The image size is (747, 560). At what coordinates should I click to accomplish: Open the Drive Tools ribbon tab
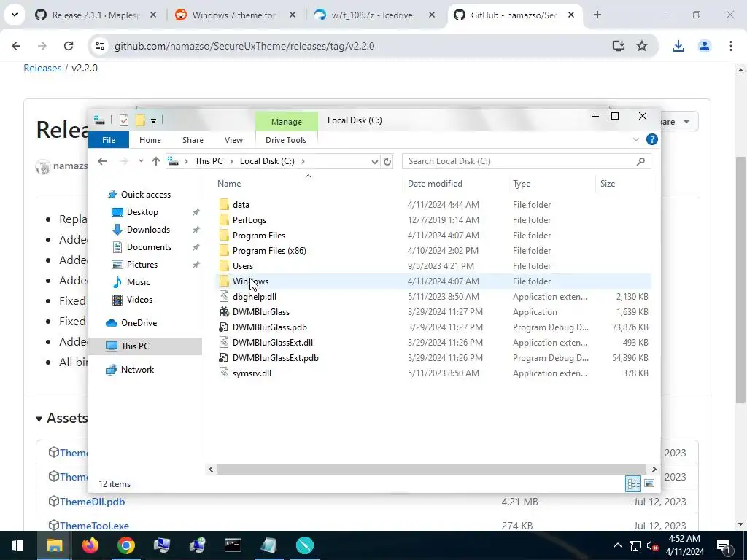pyautogui.click(x=286, y=140)
